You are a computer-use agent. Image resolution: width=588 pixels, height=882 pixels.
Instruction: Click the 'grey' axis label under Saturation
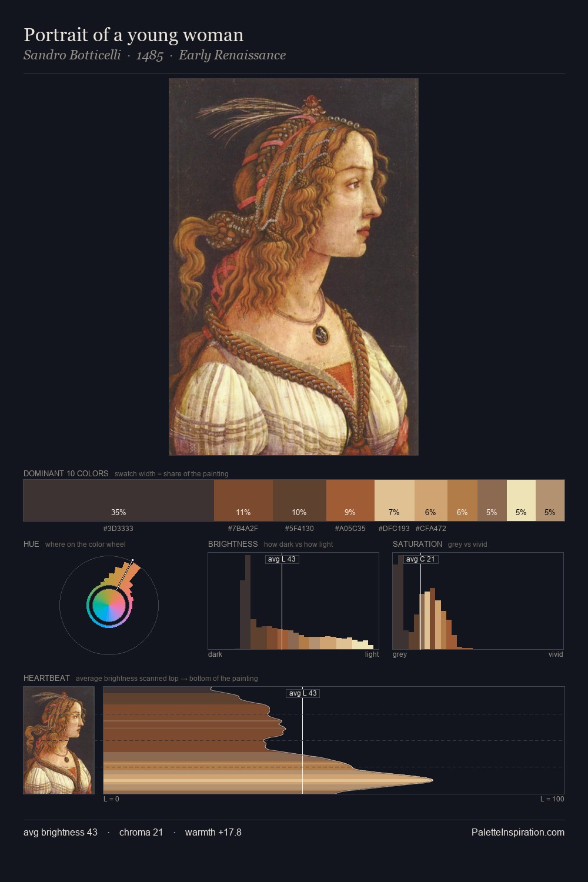coord(400,654)
